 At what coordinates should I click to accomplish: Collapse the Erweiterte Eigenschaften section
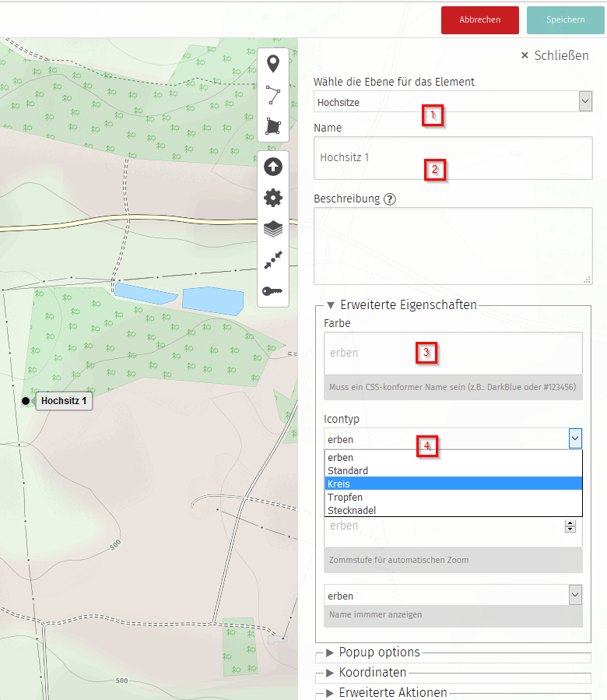(402, 305)
